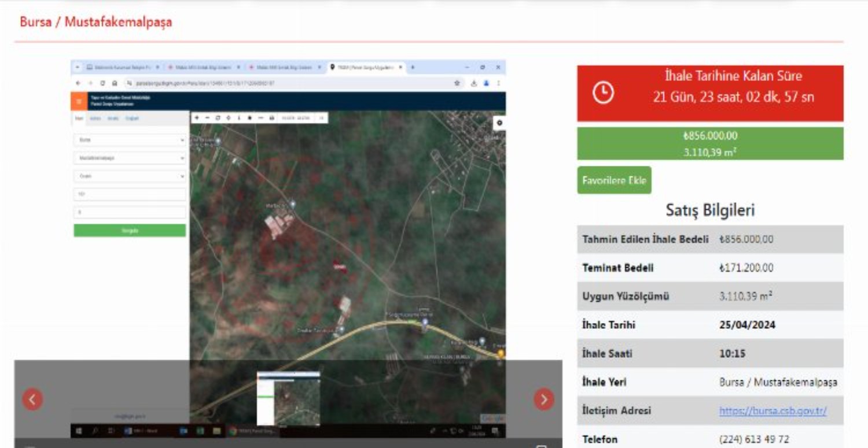The image size is (868, 448).
Task: Switch to the Adres tab in the query panel
Action: pos(95,119)
